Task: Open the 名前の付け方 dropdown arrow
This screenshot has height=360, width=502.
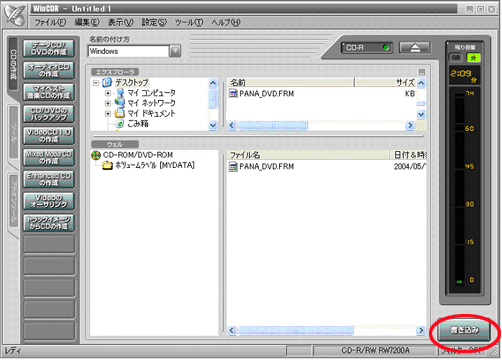Action: (175, 51)
